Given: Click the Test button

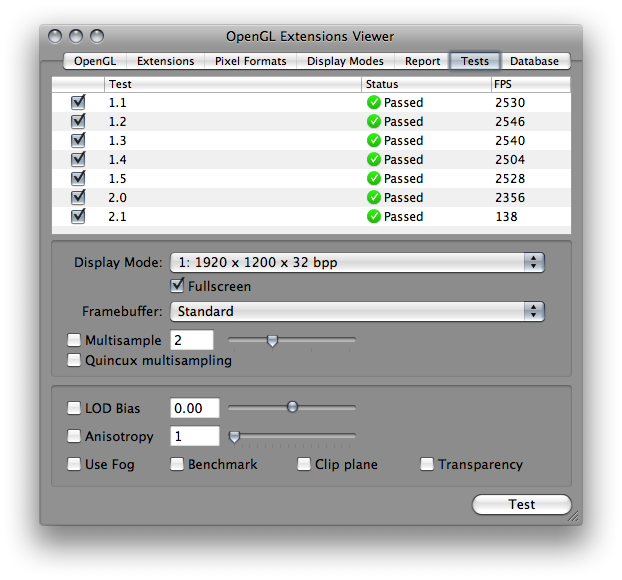Looking at the screenshot, I should click(x=522, y=504).
